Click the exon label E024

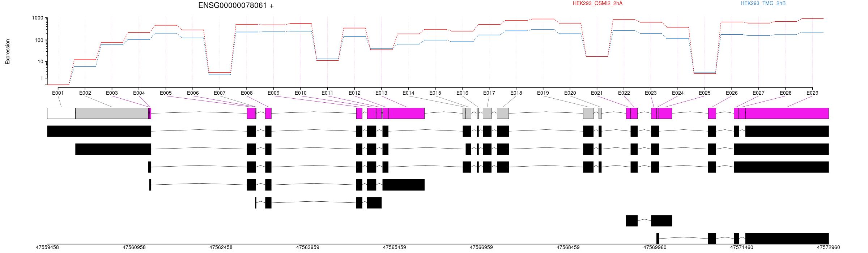678,93
